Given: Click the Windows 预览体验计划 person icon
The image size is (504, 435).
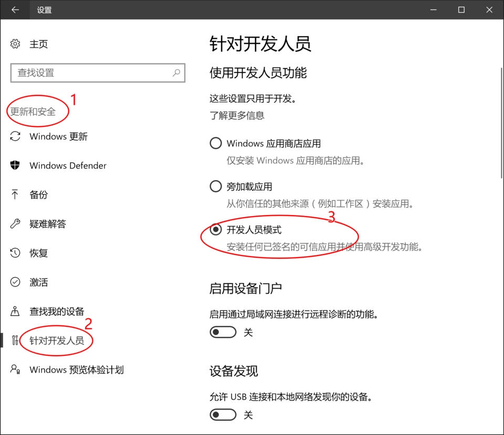Looking at the screenshot, I should tap(15, 369).
